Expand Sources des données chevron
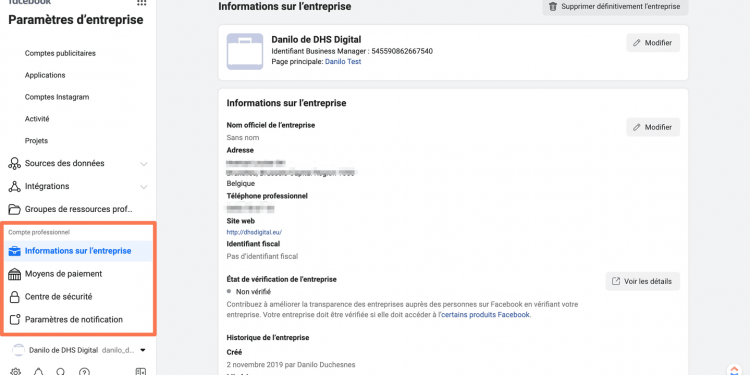Screen dimensions: 750x375 pyautogui.click(x=143, y=164)
